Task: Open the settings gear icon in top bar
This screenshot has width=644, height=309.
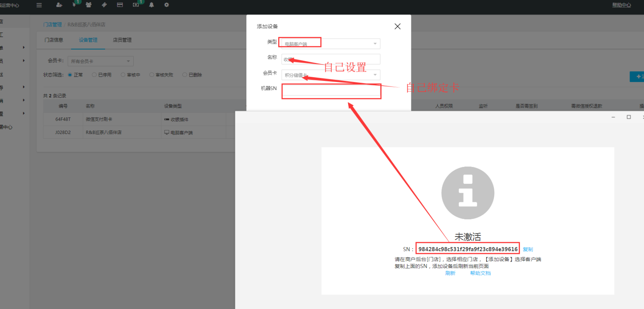Action: [167, 5]
